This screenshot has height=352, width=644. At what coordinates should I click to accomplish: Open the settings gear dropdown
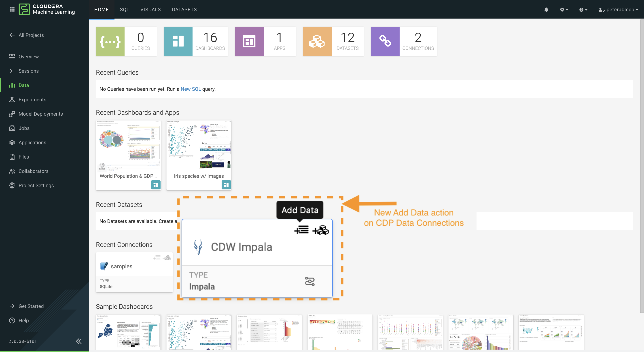pos(563,9)
